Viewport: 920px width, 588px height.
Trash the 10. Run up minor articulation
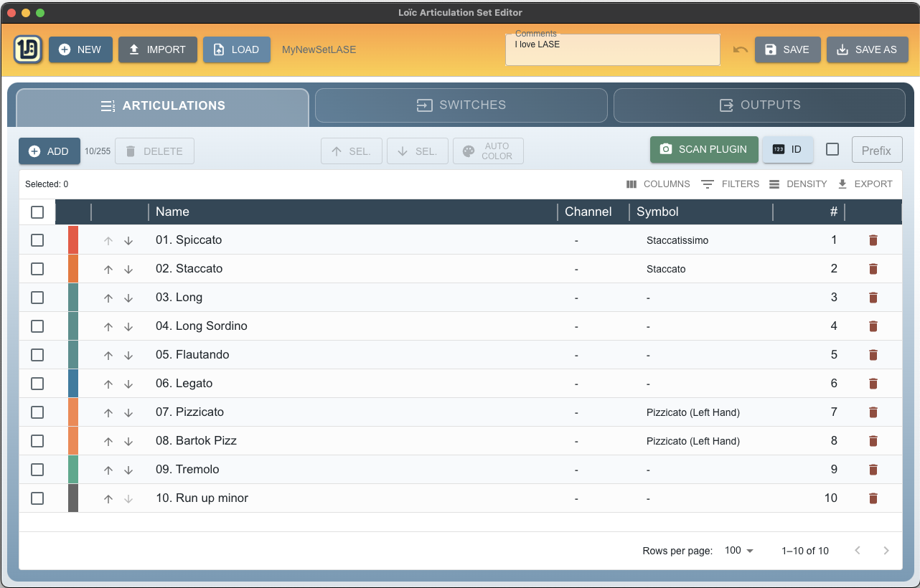coord(873,498)
